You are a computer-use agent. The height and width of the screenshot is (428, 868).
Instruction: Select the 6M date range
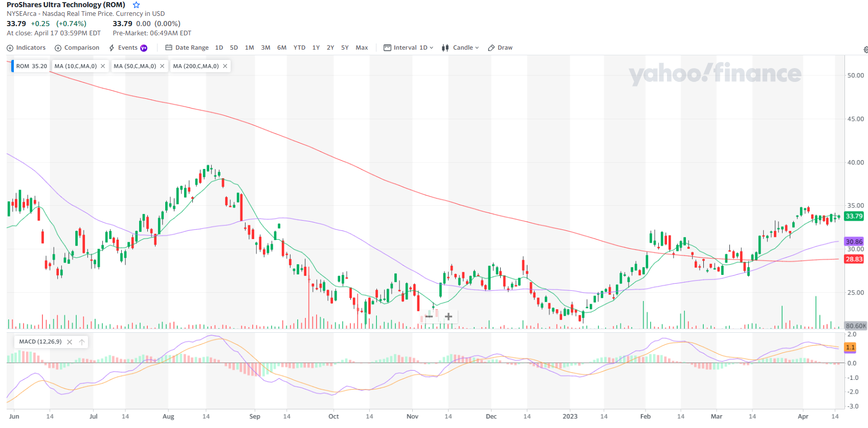[282, 48]
